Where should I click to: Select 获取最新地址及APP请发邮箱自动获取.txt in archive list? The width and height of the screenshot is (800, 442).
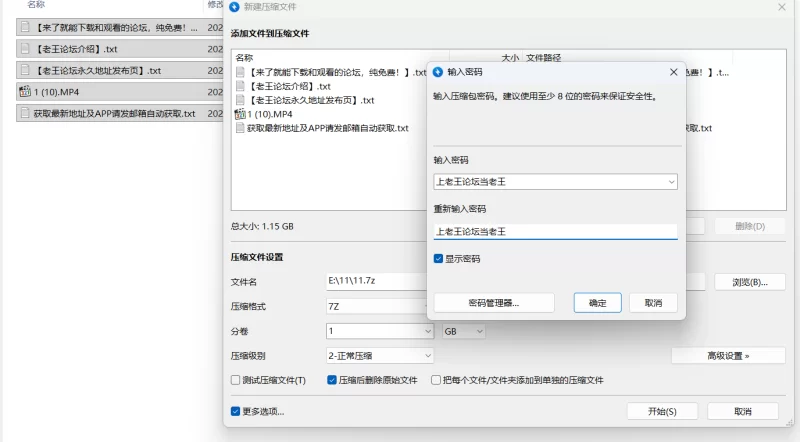tap(328, 128)
